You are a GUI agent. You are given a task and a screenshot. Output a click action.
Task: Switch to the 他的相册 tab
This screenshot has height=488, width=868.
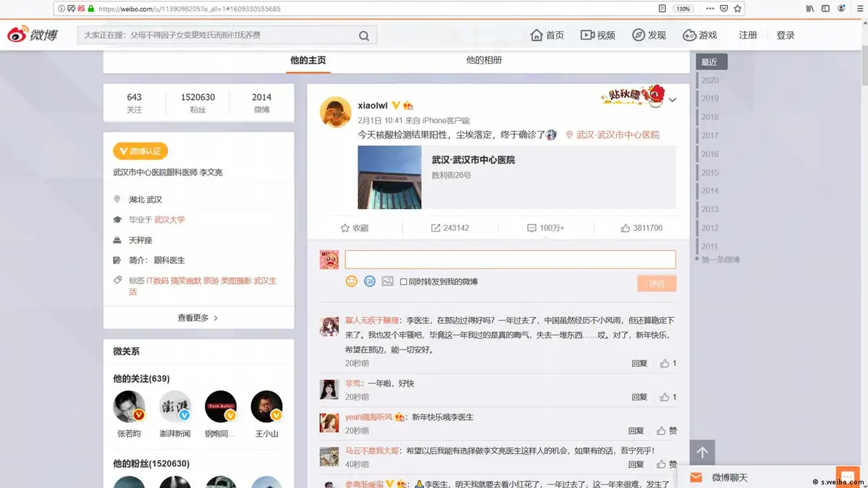pyautogui.click(x=484, y=60)
